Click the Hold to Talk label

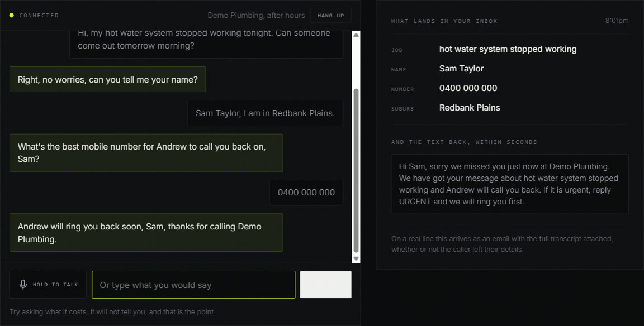click(x=55, y=285)
